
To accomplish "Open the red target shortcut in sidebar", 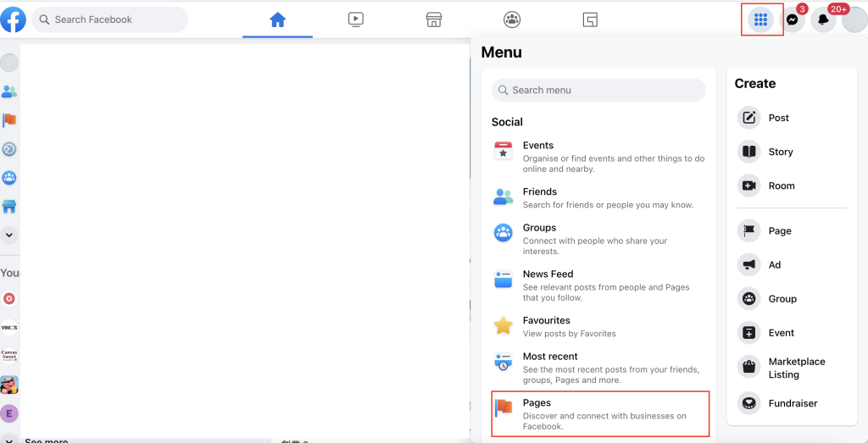I will (x=9, y=299).
